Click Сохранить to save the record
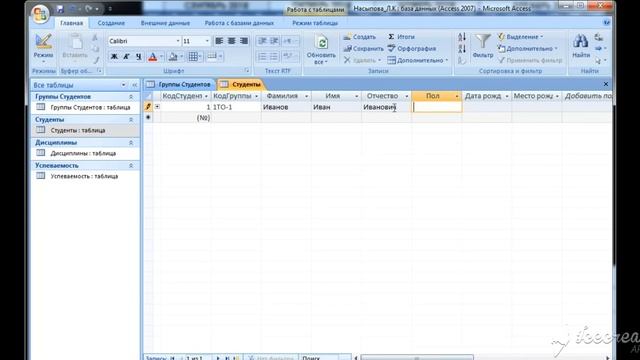Screen dimensions: 640x360 (363, 49)
